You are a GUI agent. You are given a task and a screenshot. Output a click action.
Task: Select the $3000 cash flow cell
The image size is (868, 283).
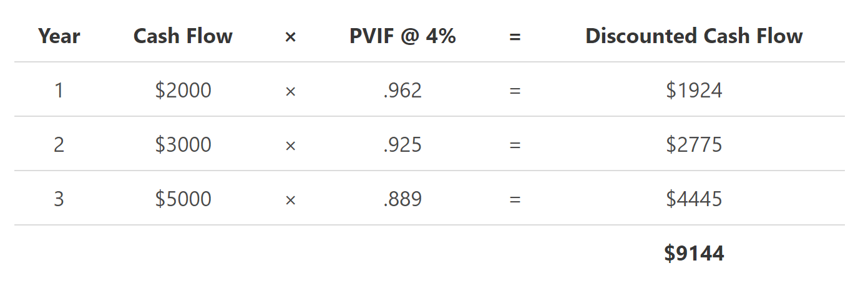pos(183,145)
